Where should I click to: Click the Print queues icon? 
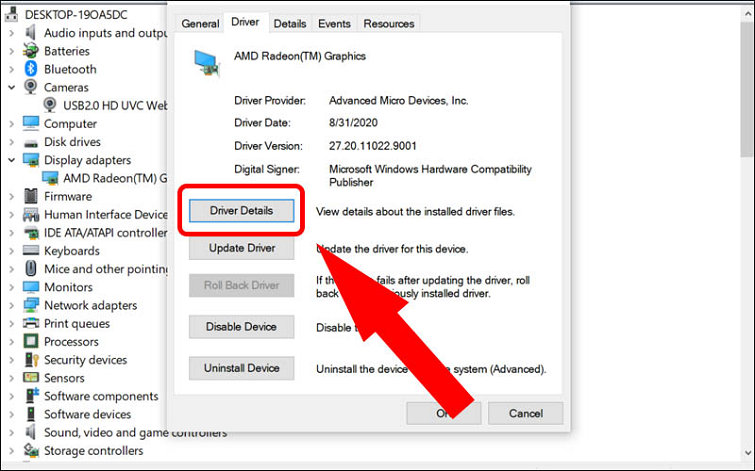31,323
